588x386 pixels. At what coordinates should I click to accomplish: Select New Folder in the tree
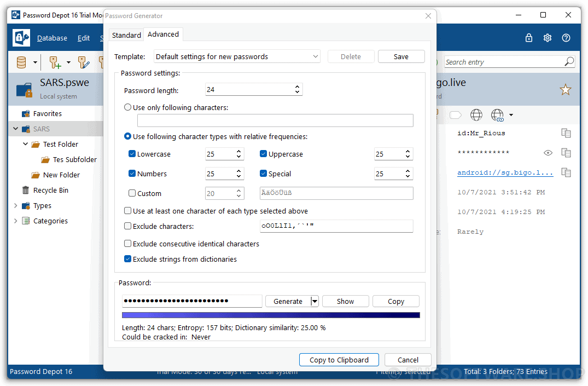click(61, 175)
